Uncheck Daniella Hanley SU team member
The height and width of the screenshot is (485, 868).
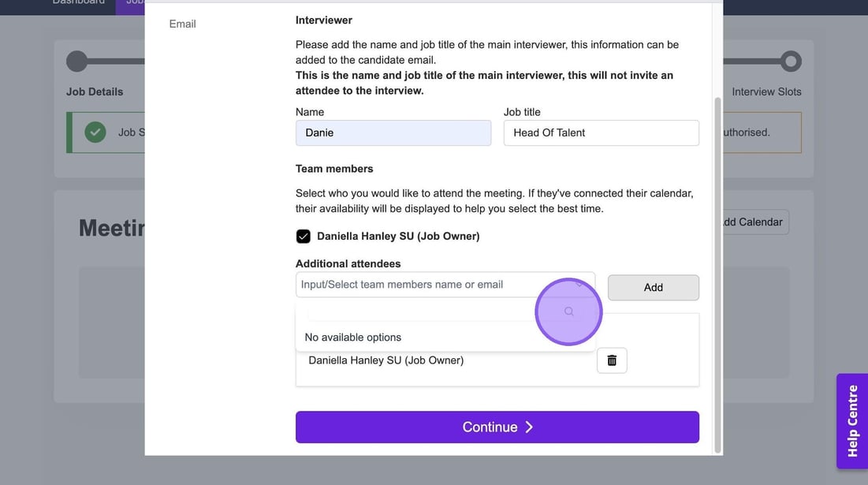304,237
